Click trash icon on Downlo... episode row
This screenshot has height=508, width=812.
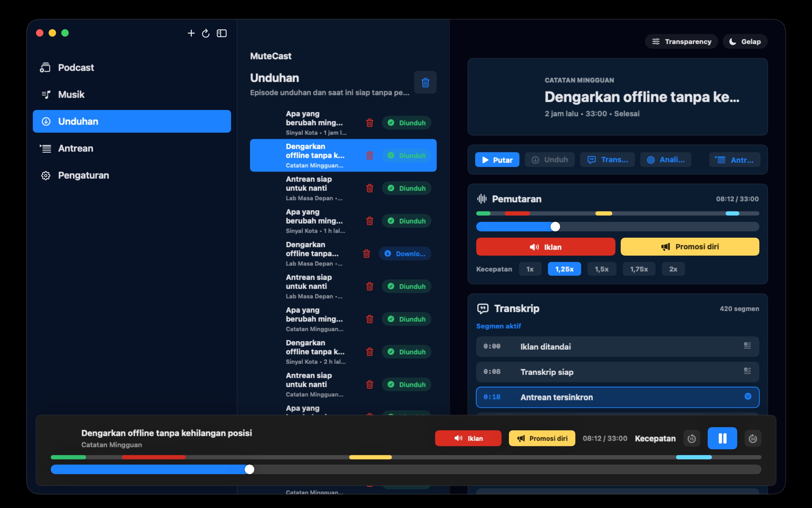tap(367, 253)
